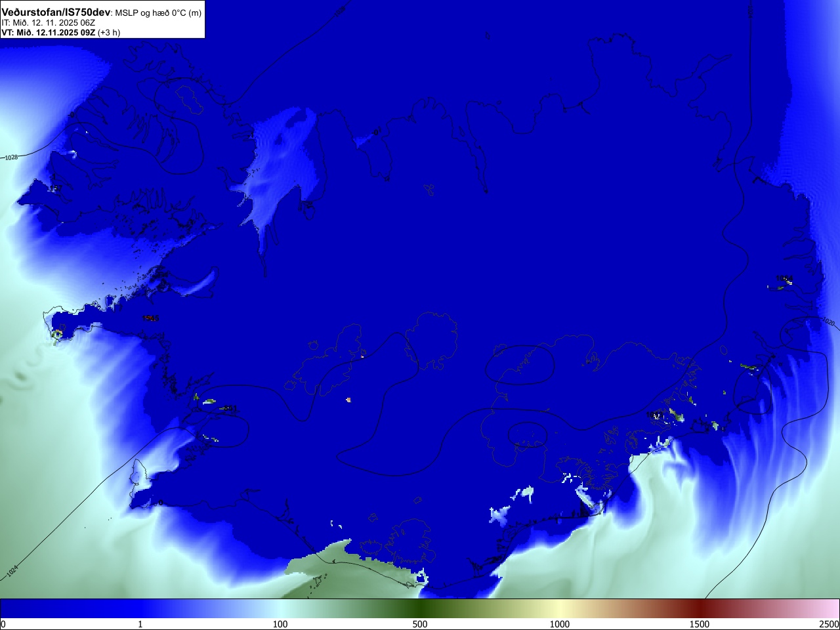Click the "1500" tick on the color scale

point(700,624)
